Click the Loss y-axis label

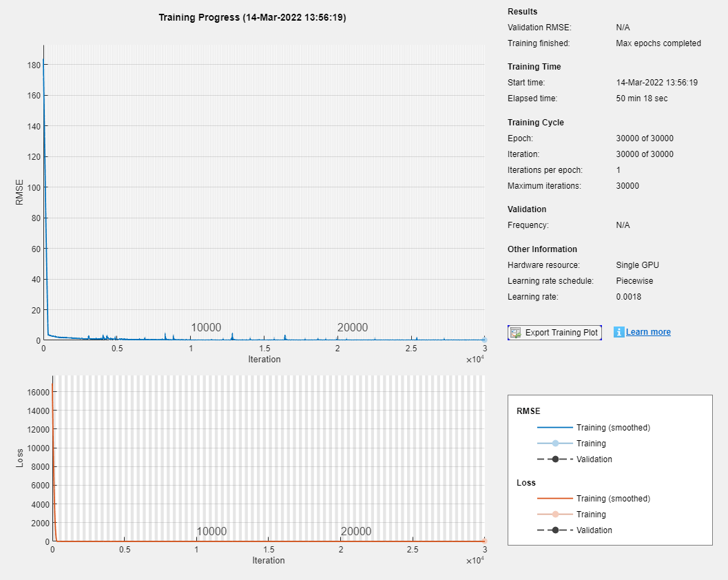point(19,459)
